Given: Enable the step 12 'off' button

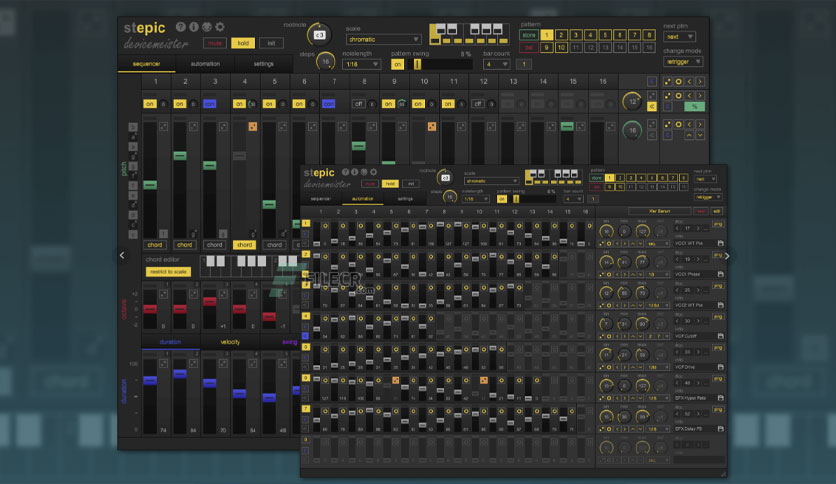Looking at the screenshot, I should pyautogui.click(x=478, y=104).
